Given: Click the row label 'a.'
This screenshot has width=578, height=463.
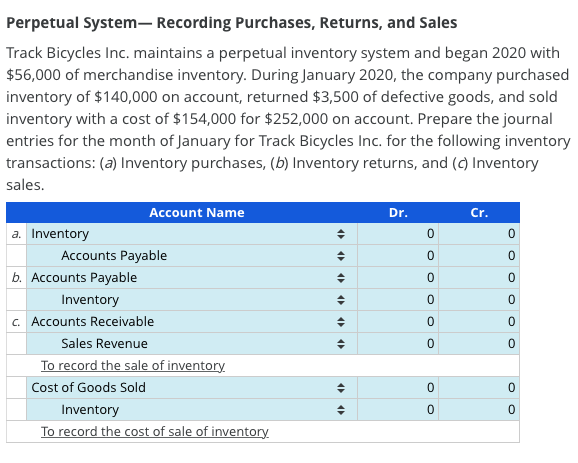Looking at the screenshot, I should (16, 234).
